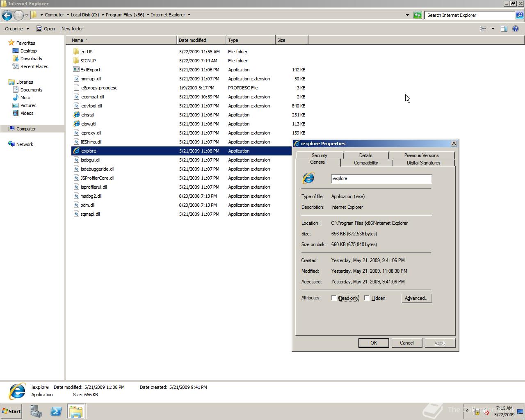Screen dimensions: 525x420
Task: Select the General tab
Action: click(x=318, y=162)
